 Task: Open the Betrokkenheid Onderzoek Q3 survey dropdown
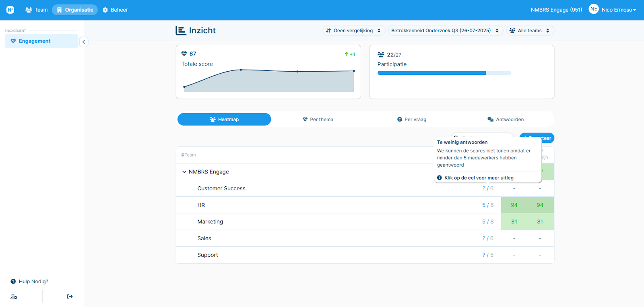446,31
